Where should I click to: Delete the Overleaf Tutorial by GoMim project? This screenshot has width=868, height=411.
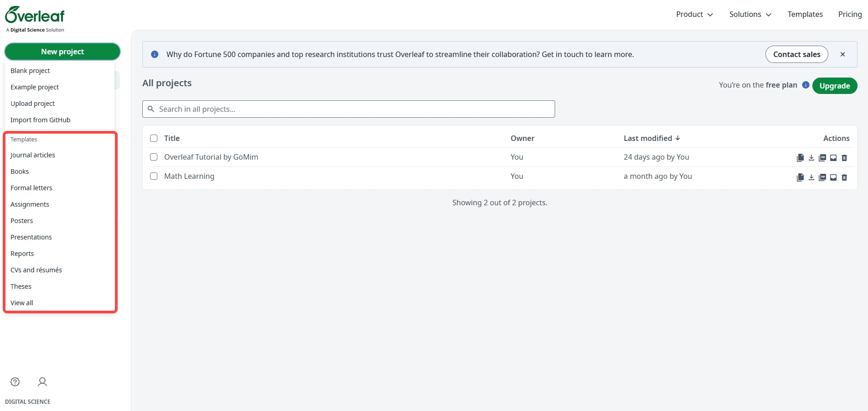[844, 157]
